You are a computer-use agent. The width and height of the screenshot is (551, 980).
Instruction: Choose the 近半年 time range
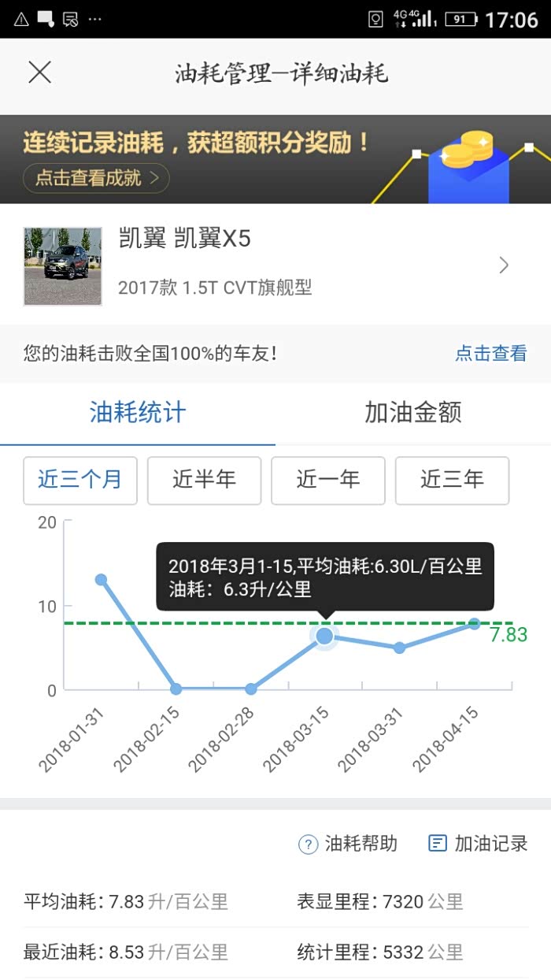coord(204,480)
